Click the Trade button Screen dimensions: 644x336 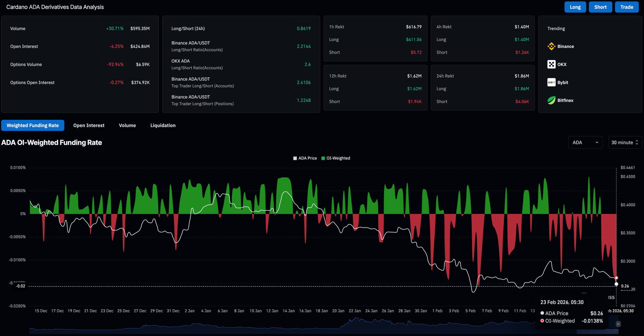coord(626,7)
